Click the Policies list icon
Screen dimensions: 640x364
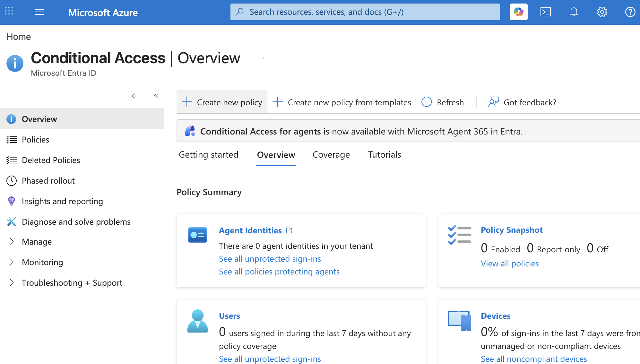point(12,140)
